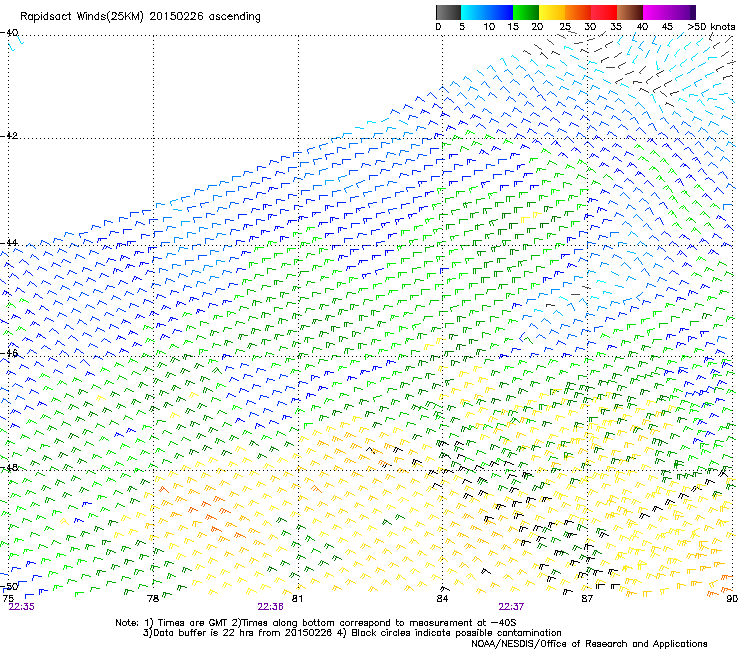Click the plot title "Rapidsact Winds(25KM) 20150226 ascending"

pyautogui.click(x=140, y=17)
